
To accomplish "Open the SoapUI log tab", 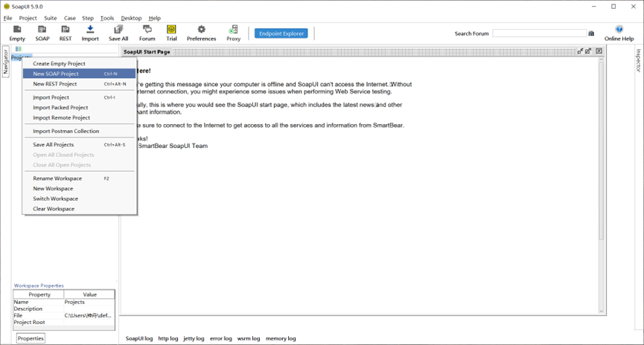I will coord(138,338).
